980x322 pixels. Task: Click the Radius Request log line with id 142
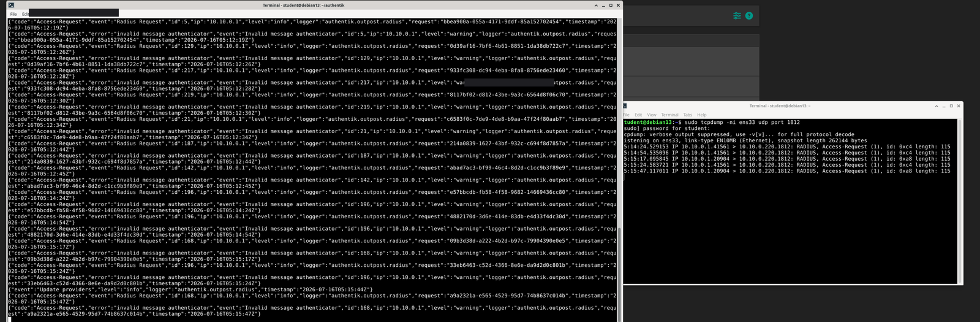pyautogui.click(x=312, y=171)
